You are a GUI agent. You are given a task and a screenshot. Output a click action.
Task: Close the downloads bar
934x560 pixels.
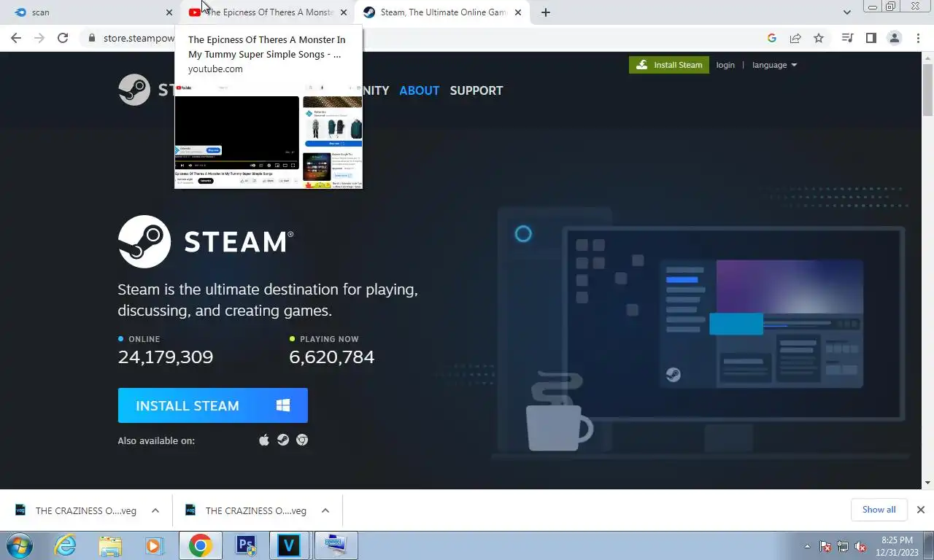click(x=921, y=510)
